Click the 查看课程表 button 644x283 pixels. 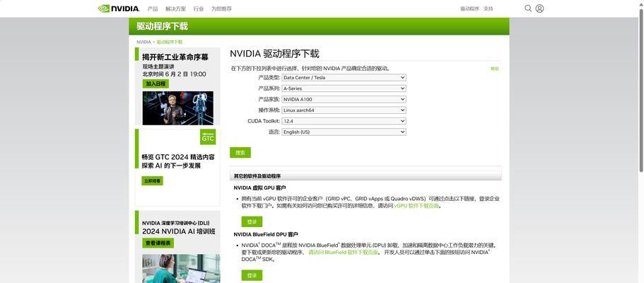158,243
